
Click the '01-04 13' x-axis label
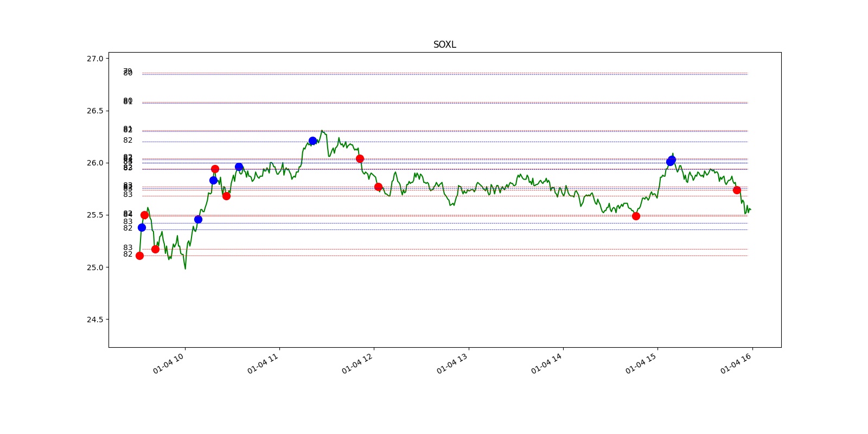point(452,363)
